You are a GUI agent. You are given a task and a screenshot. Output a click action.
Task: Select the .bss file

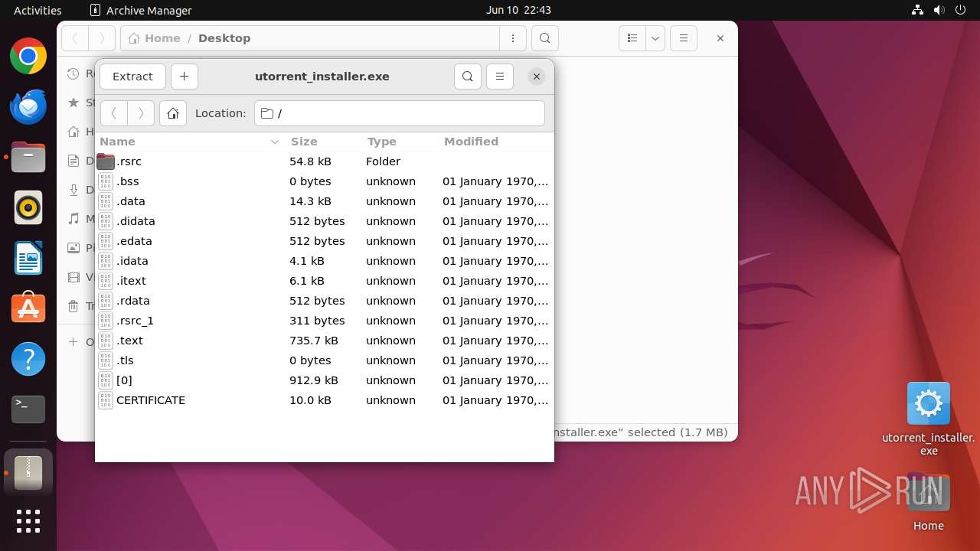point(324,181)
